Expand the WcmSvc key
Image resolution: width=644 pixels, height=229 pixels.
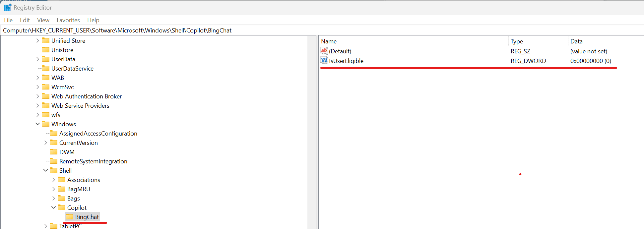click(x=37, y=87)
